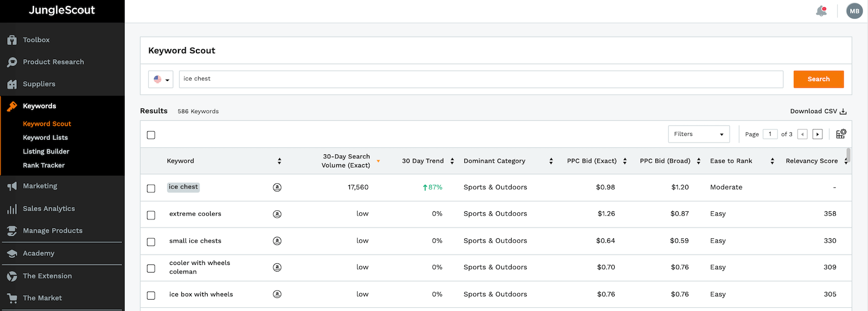The height and width of the screenshot is (311, 868).
Task: Open the US flag marketplace dropdown
Action: pyautogui.click(x=161, y=79)
